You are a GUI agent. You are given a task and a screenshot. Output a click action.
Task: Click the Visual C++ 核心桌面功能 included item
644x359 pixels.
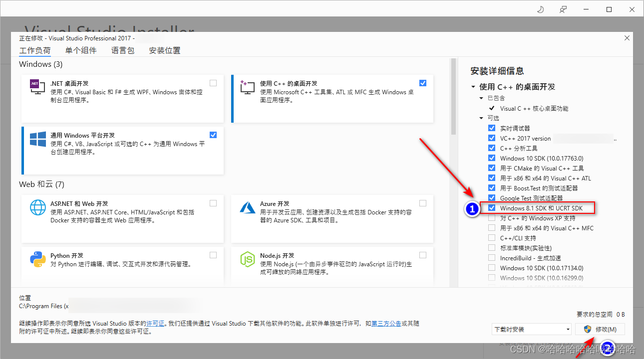pos(534,108)
